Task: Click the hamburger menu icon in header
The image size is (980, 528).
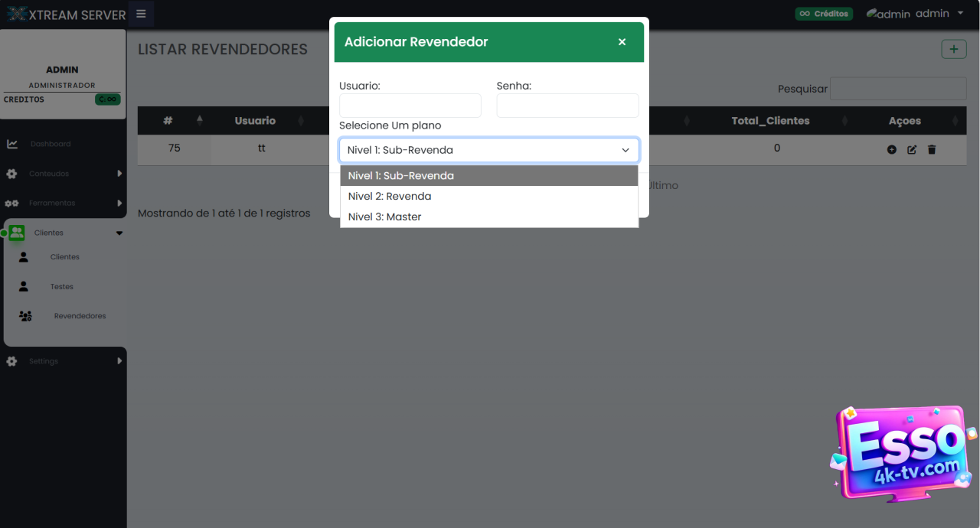Action: 141,14
